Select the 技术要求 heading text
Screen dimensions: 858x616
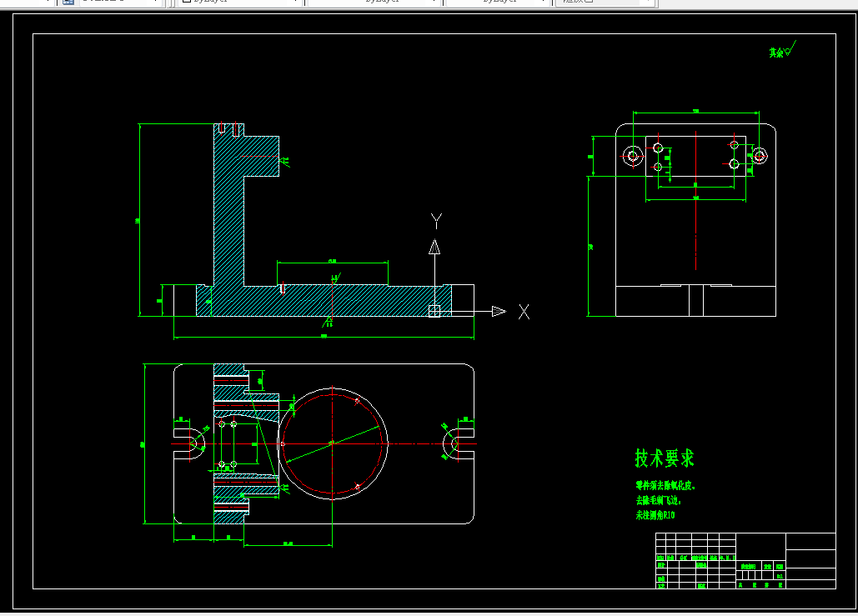click(x=665, y=458)
